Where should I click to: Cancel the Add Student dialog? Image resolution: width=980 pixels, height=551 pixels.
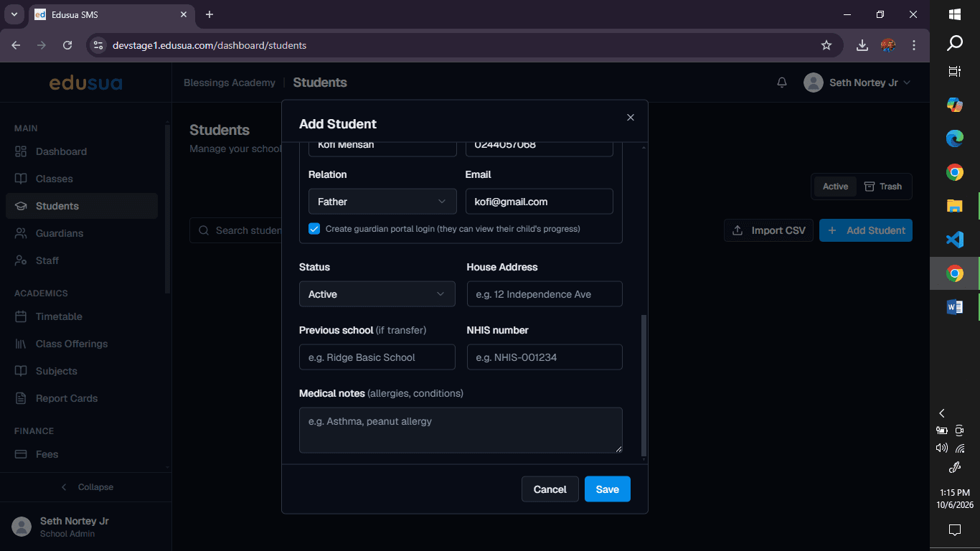(550, 489)
